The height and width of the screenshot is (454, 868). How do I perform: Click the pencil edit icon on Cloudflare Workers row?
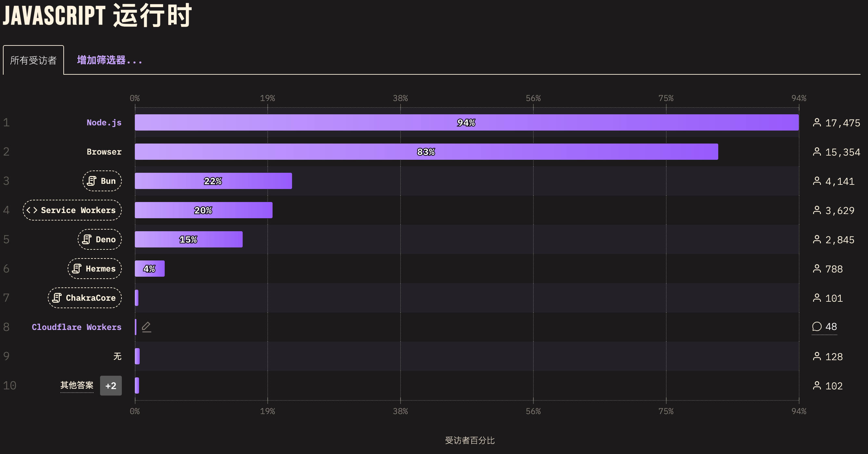tap(146, 327)
